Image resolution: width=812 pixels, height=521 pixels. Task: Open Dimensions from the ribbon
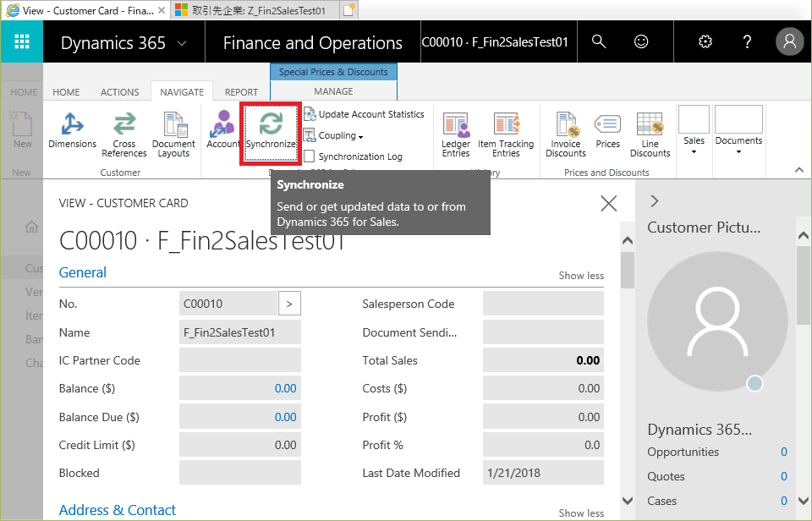click(72, 130)
